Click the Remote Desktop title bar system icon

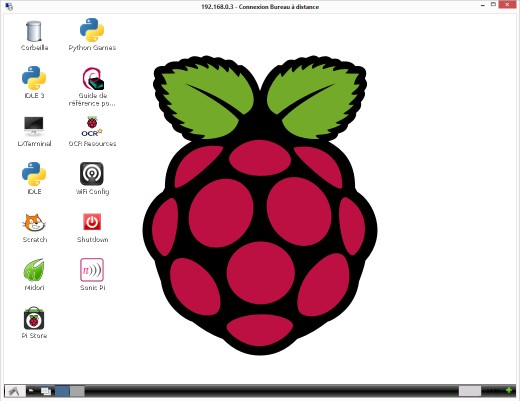(x=9, y=6)
